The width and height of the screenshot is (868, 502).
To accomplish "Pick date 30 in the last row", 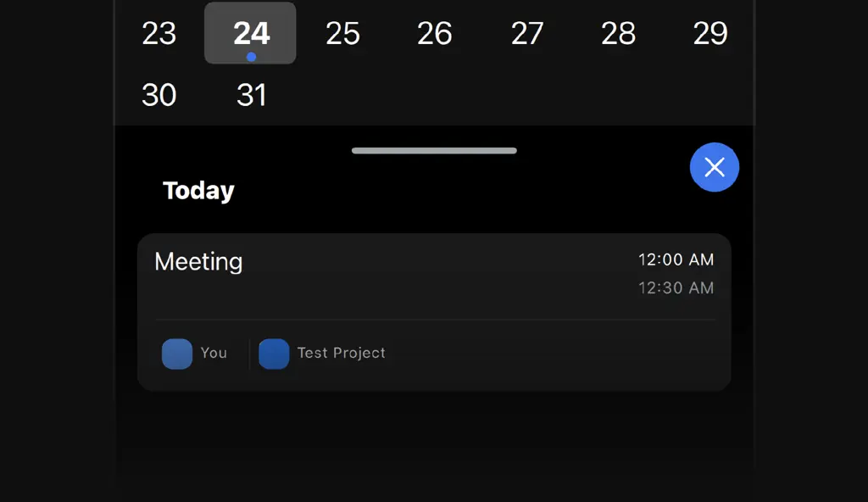I will [159, 95].
